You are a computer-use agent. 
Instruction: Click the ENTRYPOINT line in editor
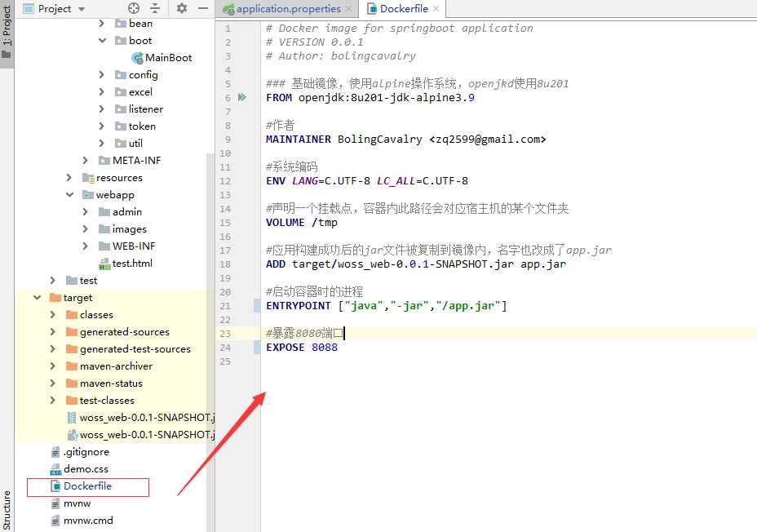(x=386, y=306)
